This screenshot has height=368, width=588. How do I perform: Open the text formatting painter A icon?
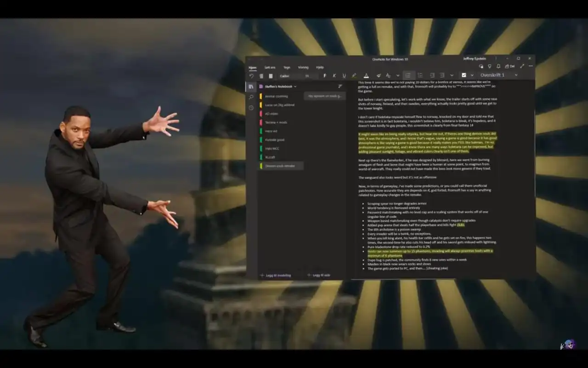pyautogui.click(x=388, y=75)
